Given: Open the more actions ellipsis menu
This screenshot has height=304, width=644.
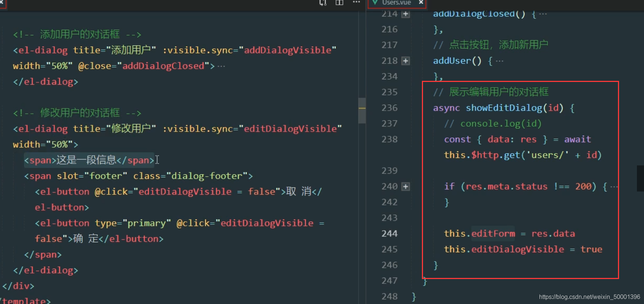Looking at the screenshot, I should click(356, 2).
